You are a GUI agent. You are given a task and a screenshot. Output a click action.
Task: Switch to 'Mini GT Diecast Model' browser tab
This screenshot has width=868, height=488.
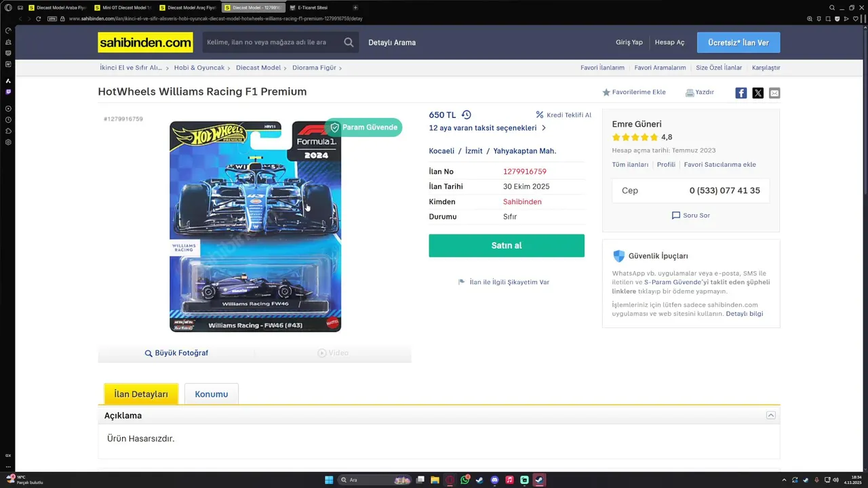[123, 7]
